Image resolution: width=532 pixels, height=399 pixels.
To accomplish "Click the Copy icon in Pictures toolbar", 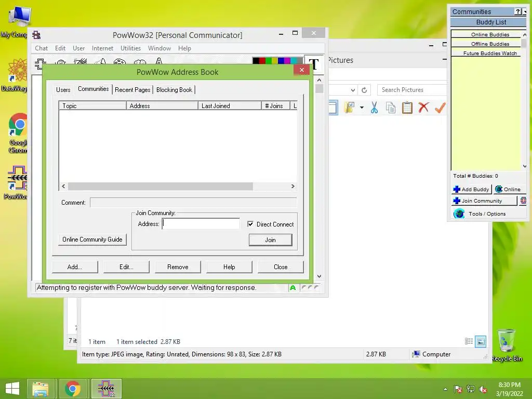I will (x=391, y=108).
